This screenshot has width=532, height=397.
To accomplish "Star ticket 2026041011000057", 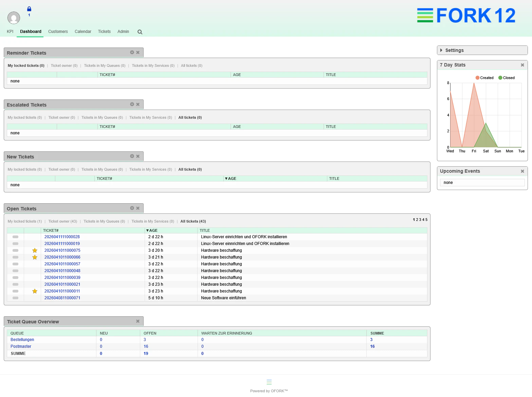I will [x=34, y=264].
